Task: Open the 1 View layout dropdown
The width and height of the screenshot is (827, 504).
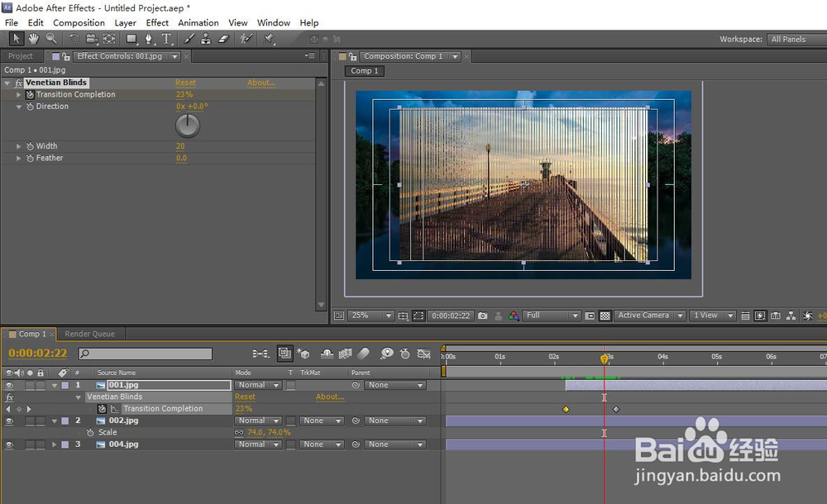Action: click(x=712, y=316)
